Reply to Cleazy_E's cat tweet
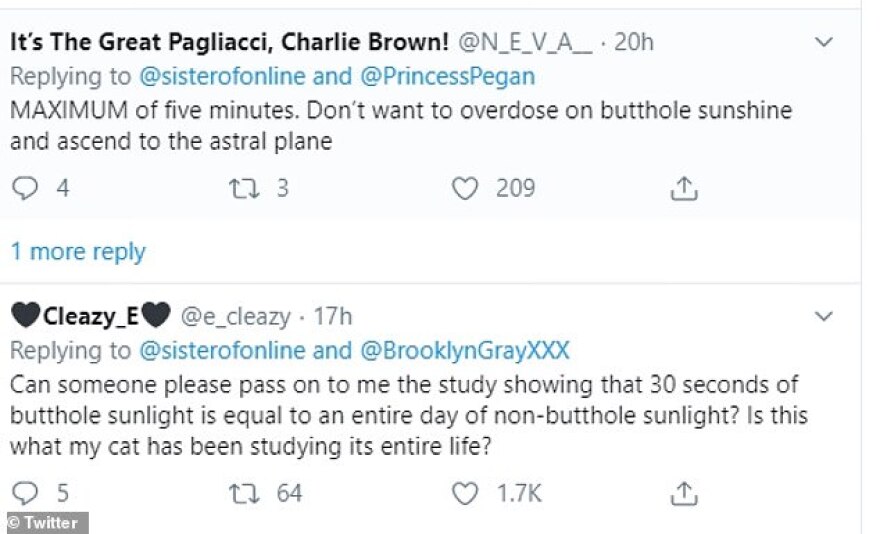The width and height of the screenshot is (880, 534). coord(27,493)
